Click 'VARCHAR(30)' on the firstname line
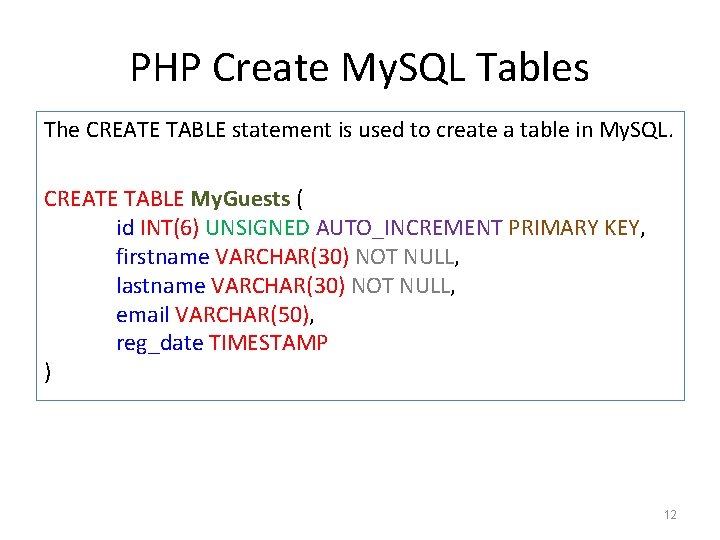This screenshot has width=720, height=540. tap(282, 257)
